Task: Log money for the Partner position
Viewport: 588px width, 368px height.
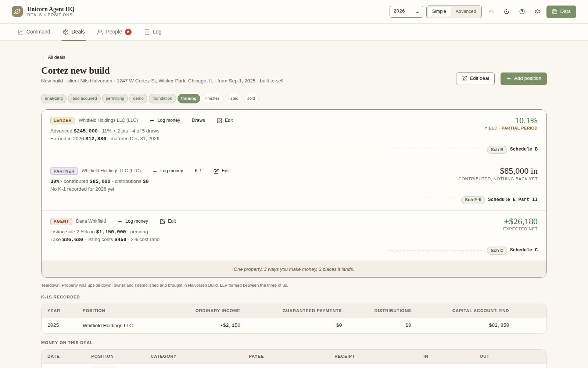Action: 168,171
